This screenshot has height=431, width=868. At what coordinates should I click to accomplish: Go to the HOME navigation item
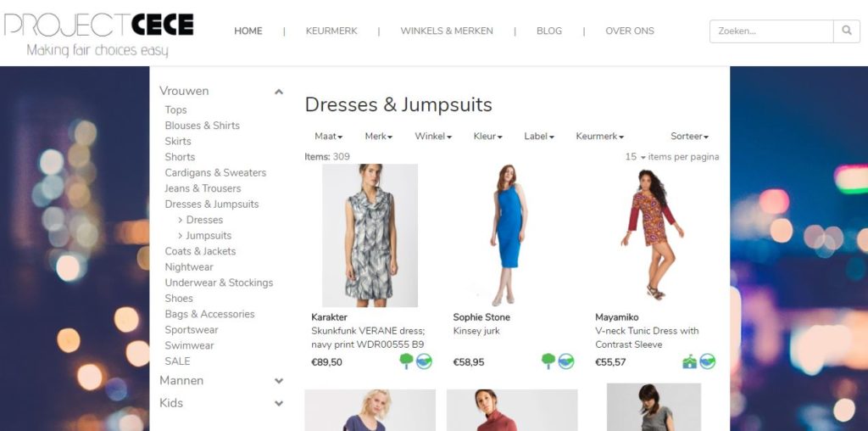point(248,31)
